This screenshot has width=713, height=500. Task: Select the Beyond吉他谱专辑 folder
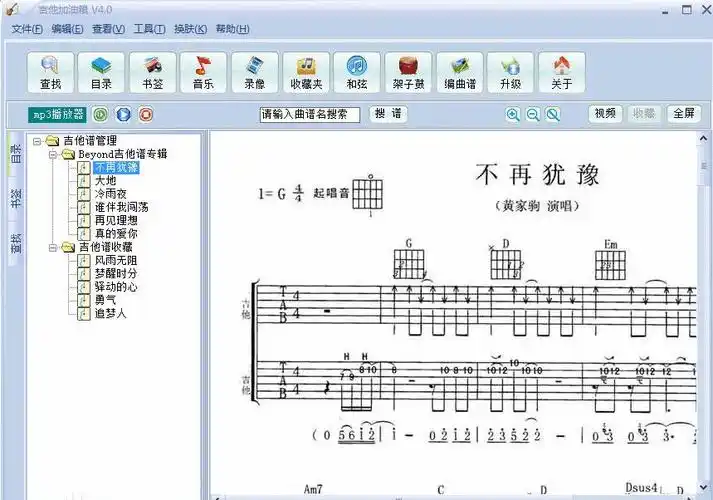(123, 154)
